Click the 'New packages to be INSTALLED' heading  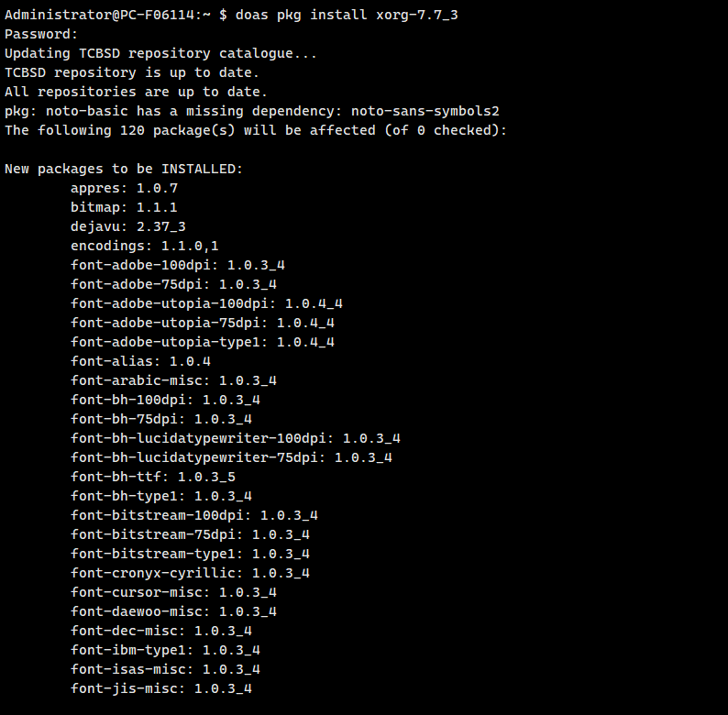click(124, 169)
